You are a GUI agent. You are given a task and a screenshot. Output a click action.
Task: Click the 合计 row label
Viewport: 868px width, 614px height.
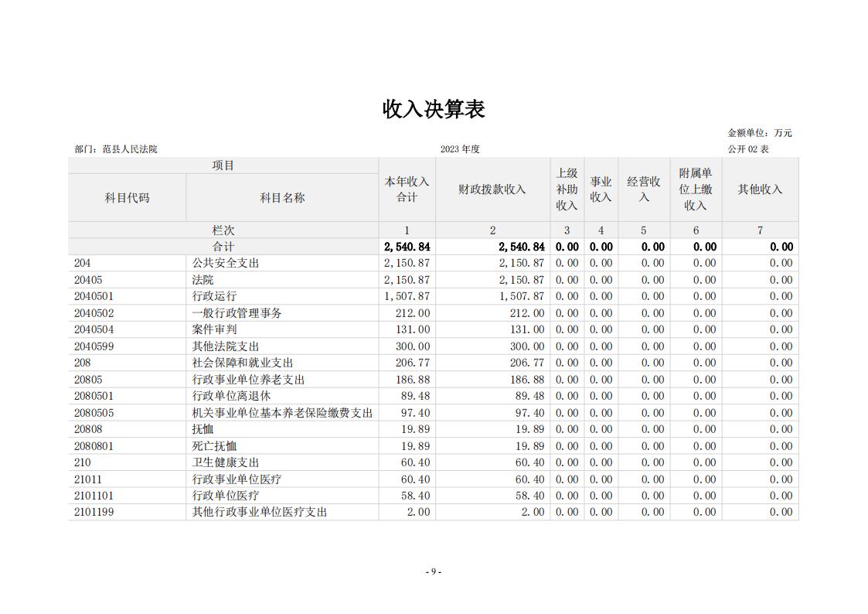click(x=223, y=247)
